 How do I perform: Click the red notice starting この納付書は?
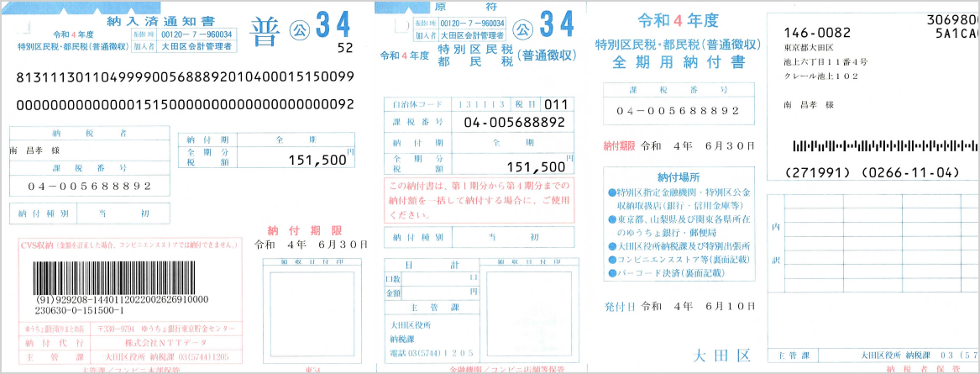click(479, 199)
